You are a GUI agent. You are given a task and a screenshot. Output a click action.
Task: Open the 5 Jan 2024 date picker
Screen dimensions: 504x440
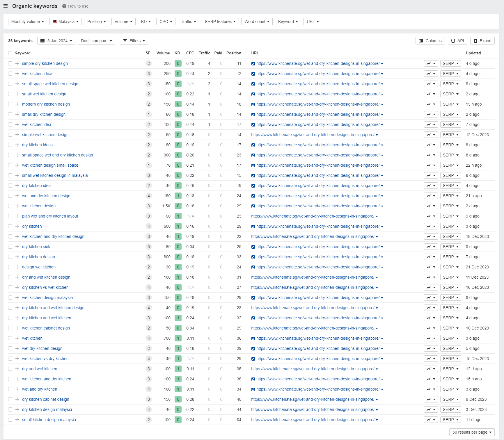tap(56, 41)
